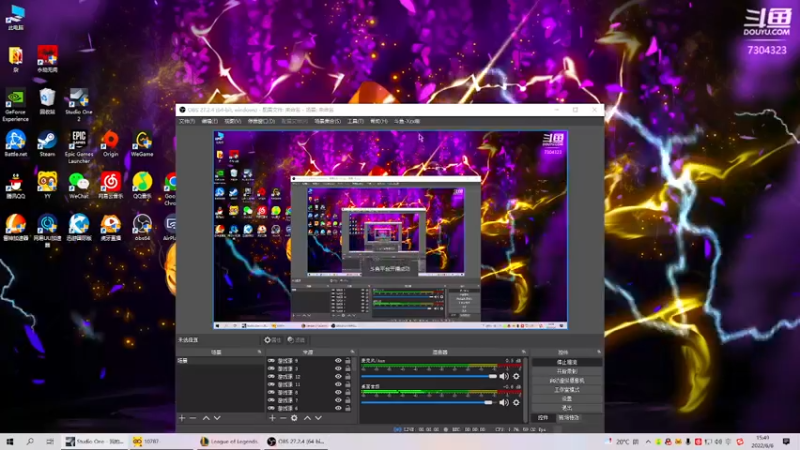Remove selected source with minus icon
800x450 pixels.
pos(283,418)
